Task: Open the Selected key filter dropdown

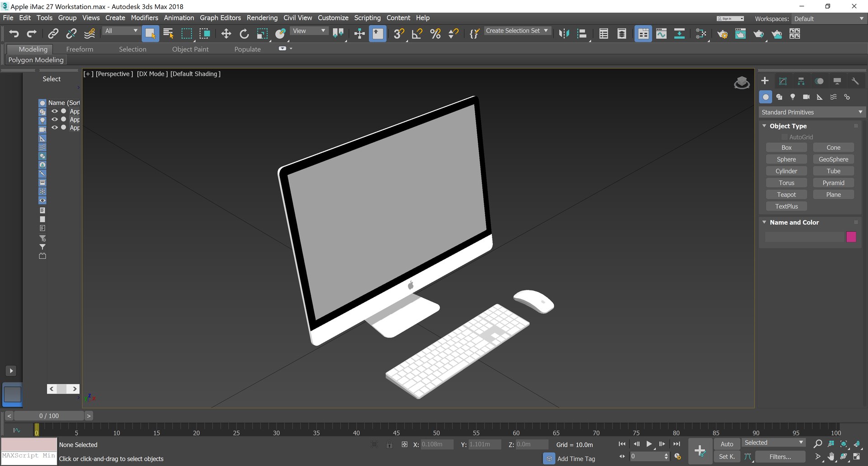Action: click(x=774, y=443)
